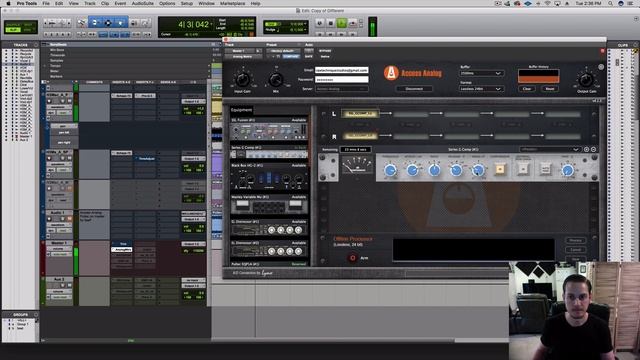The height and width of the screenshot is (360, 640).
Task: Switch to the Equipment tab
Action: [x=242, y=110]
